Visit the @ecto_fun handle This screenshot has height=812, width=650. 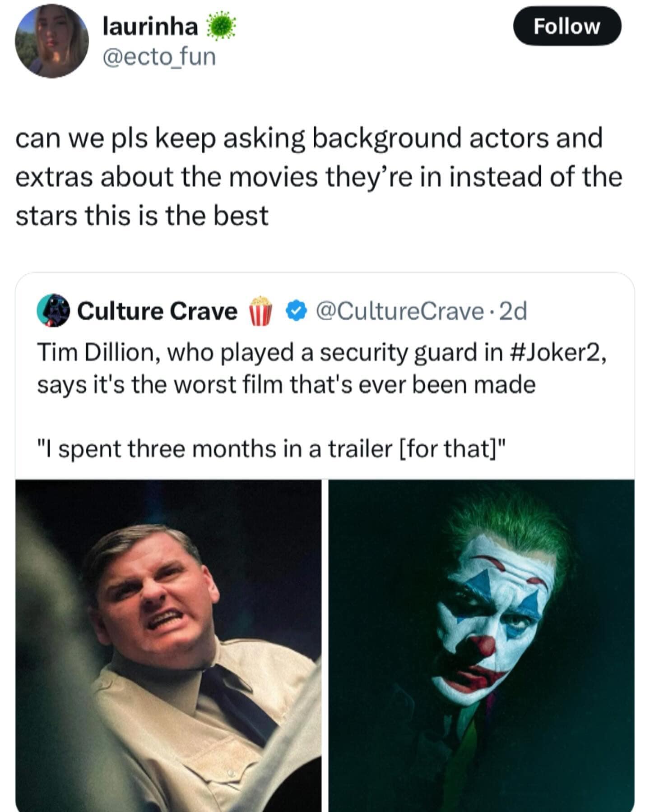159,57
